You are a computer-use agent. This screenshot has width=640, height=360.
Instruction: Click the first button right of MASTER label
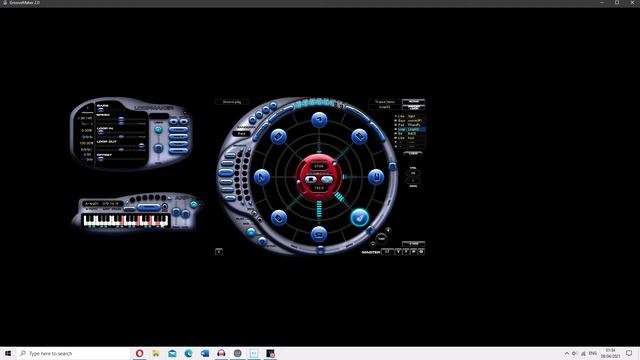387,252
